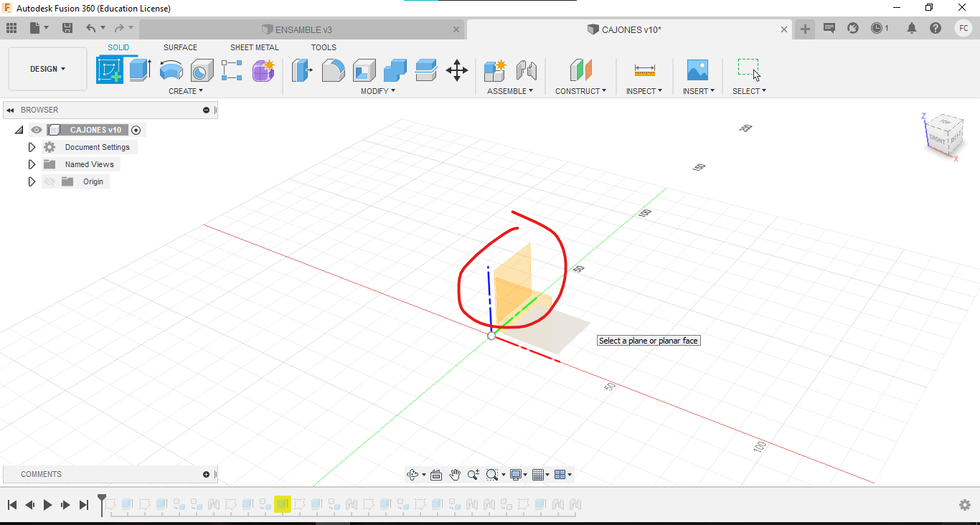This screenshot has width=980, height=525.
Task: Add a new design tab with plus button
Action: (x=805, y=29)
